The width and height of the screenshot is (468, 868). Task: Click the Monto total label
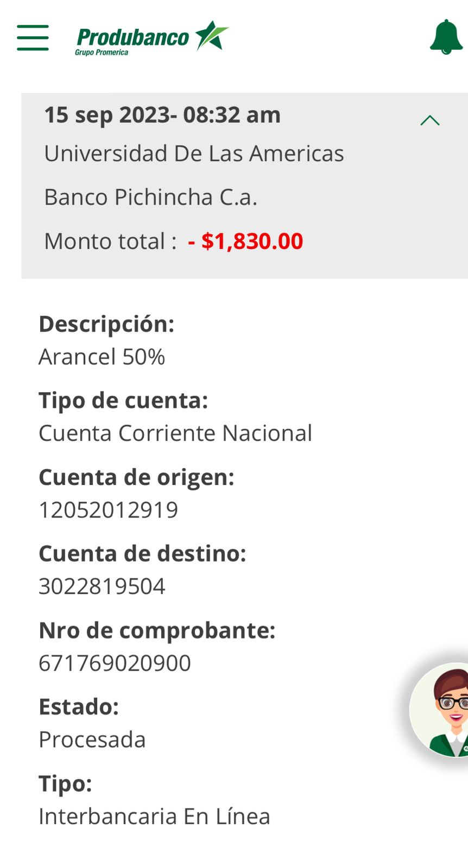(110, 241)
